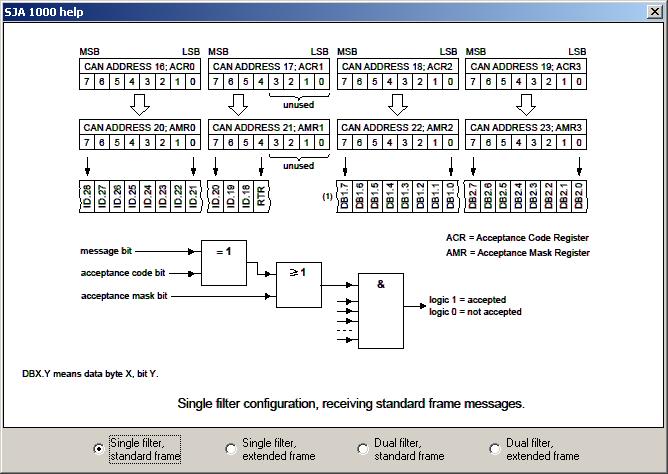The height and width of the screenshot is (474, 668).
Task: Click the 'DB1.4' bit cell
Action: pyautogui.click(x=390, y=196)
